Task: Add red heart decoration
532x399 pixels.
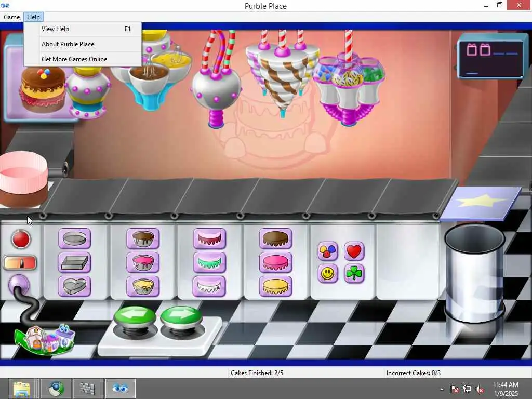Action: (354, 251)
